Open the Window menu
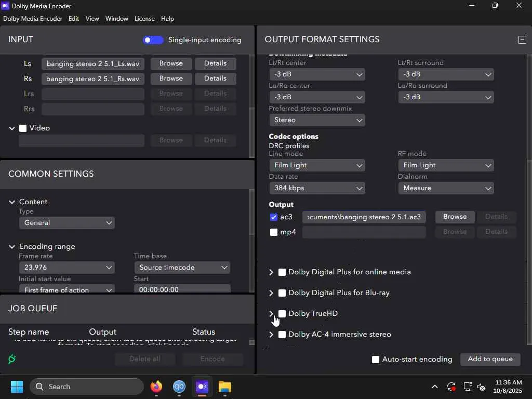The width and height of the screenshot is (532, 399). [x=117, y=19]
